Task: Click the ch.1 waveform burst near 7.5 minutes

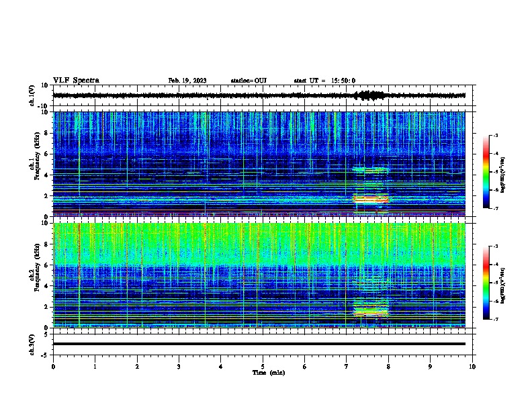Action: point(370,95)
